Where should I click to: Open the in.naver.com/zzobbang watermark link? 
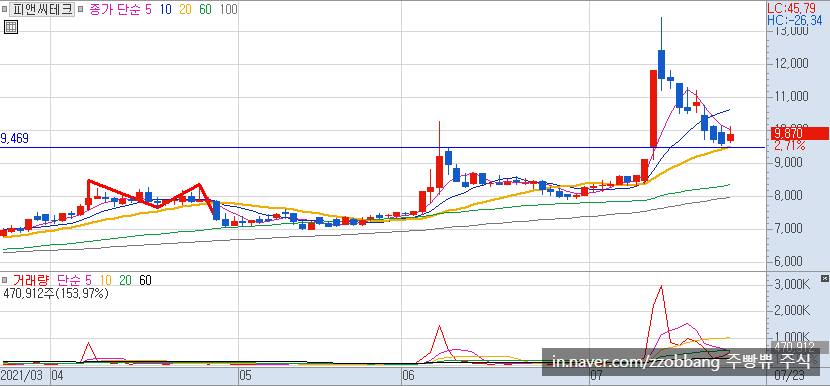(x=681, y=362)
